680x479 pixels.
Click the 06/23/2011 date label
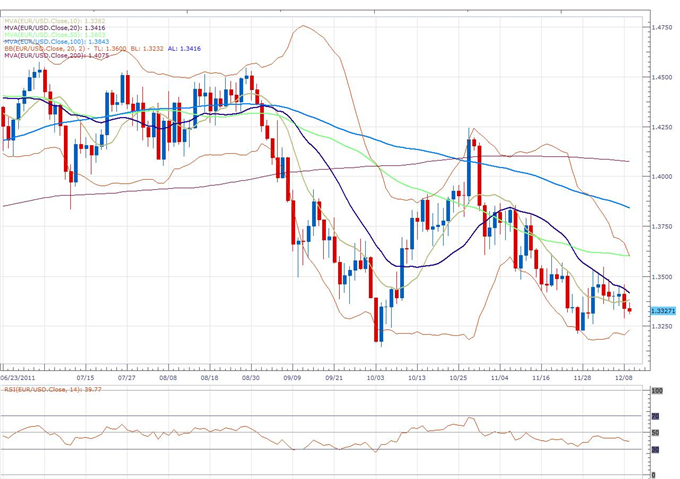tap(17, 378)
